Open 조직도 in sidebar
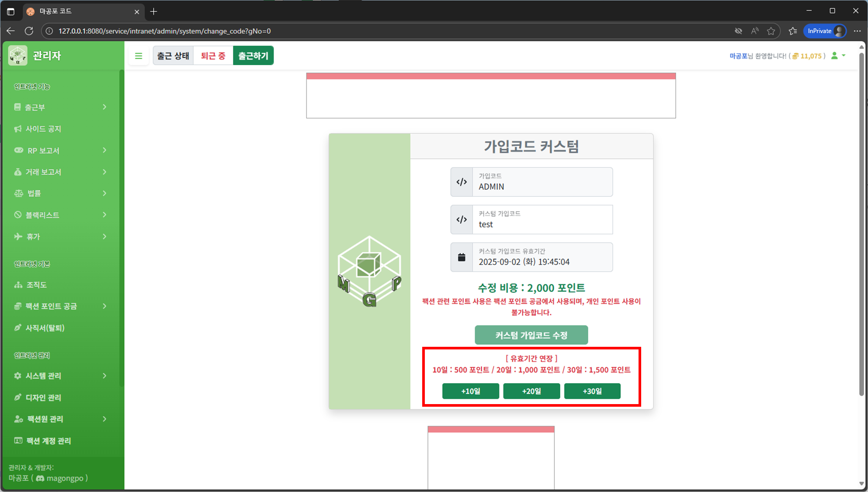This screenshot has width=868, height=492. point(60,285)
